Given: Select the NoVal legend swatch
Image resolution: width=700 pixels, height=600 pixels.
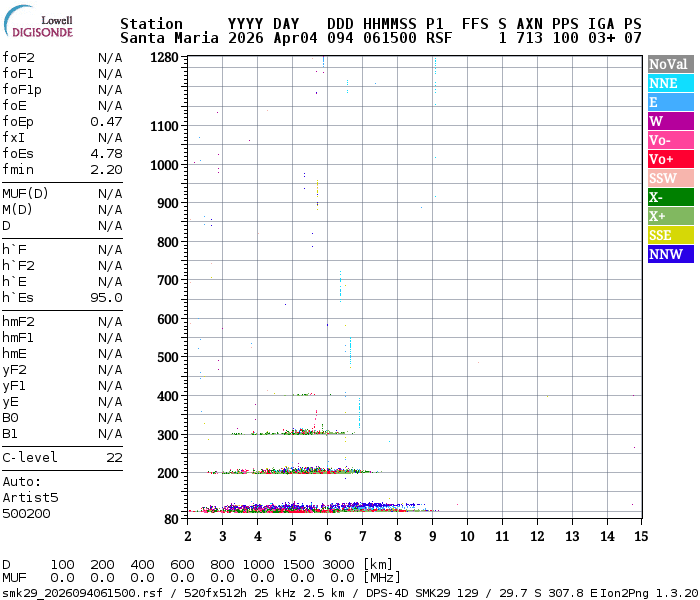Looking at the screenshot, I should pyautogui.click(x=670, y=64).
